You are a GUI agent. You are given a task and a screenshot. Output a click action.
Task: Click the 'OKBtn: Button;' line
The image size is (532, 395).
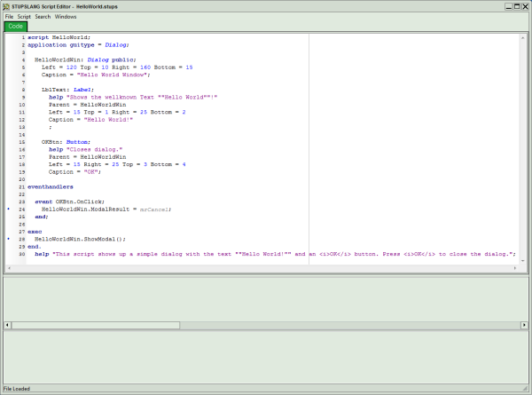(x=66, y=142)
